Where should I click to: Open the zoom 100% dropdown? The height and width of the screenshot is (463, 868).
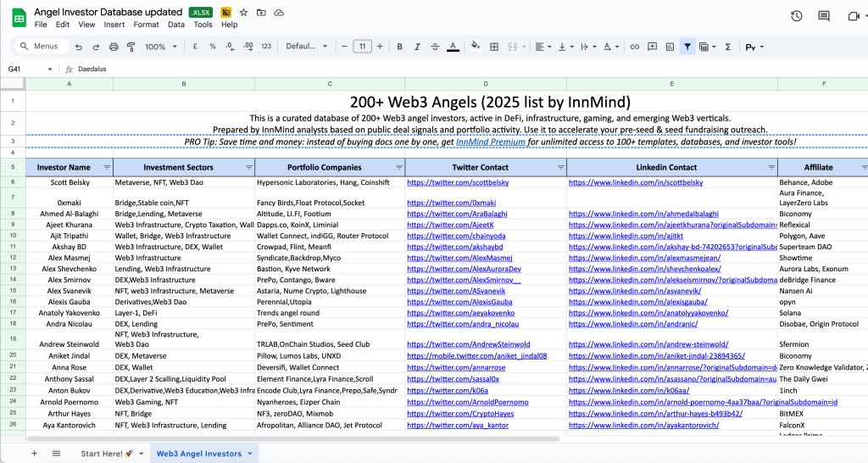pyautogui.click(x=160, y=47)
